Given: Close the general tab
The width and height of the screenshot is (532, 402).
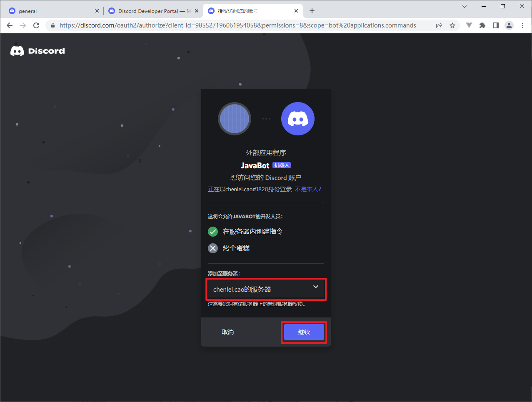Looking at the screenshot, I should [97, 11].
